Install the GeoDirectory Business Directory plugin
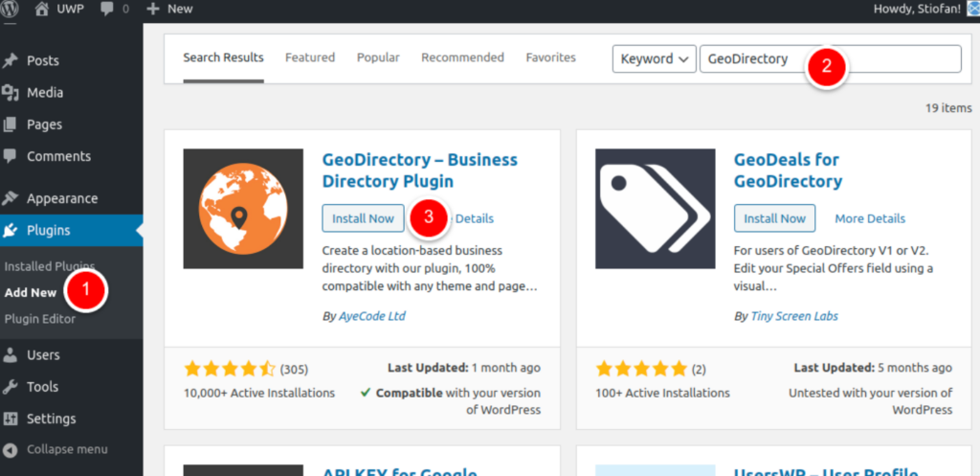This screenshot has height=476, width=980. [x=363, y=218]
